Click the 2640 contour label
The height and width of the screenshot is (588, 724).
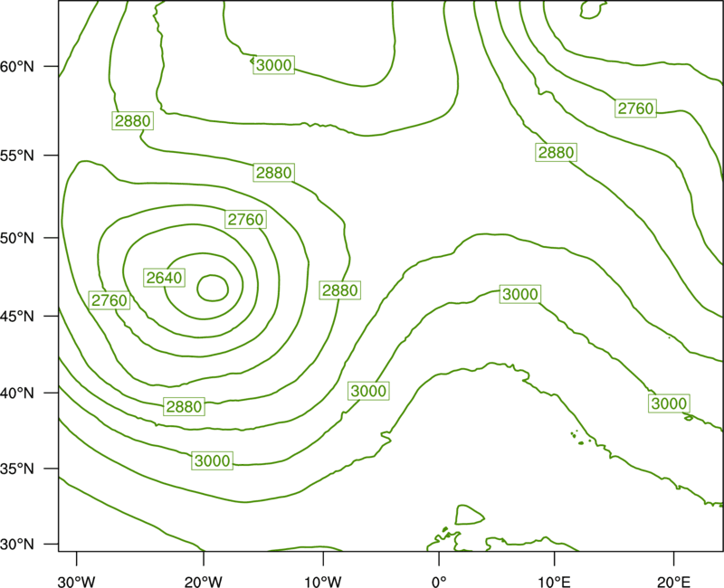165,278
